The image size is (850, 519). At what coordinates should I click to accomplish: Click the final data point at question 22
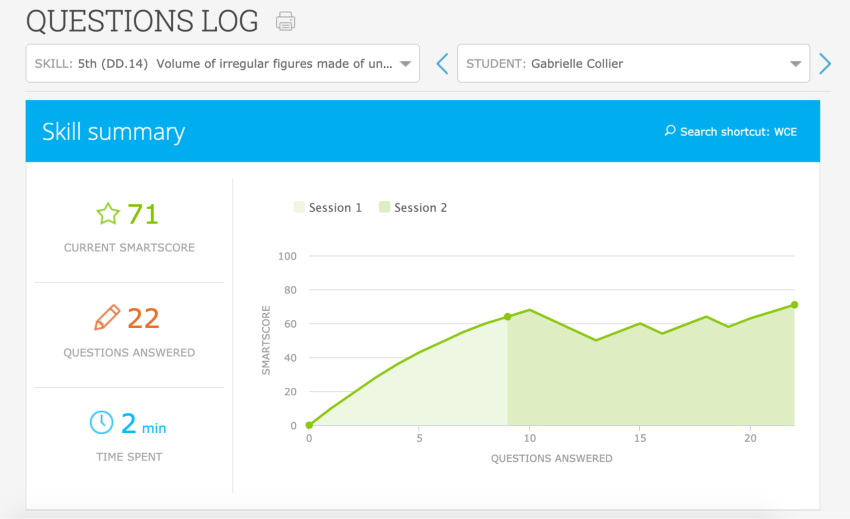point(794,305)
